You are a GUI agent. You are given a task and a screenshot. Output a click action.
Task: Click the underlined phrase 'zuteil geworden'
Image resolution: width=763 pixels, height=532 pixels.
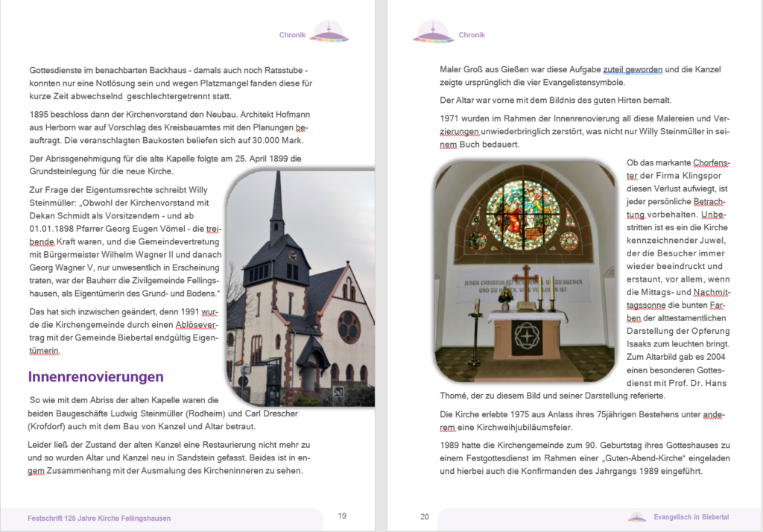click(x=633, y=69)
